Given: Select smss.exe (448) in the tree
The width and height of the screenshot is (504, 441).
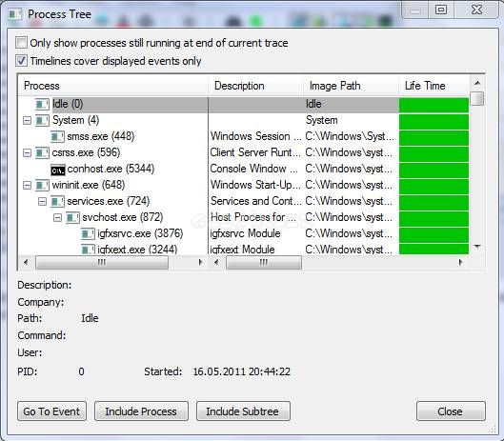Looking at the screenshot, I should [101, 136].
